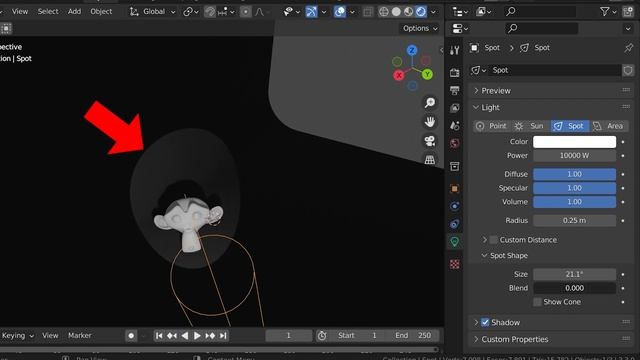Toggle auto keying record button
The image size is (640, 360).
[x=131, y=336]
